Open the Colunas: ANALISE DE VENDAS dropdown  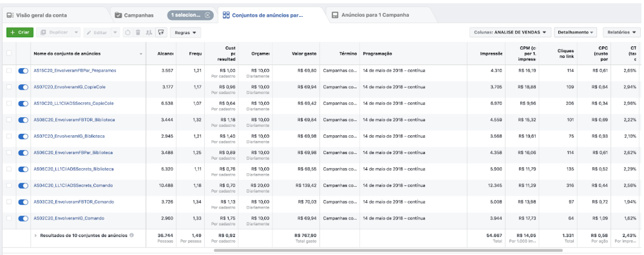(x=509, y=32)
